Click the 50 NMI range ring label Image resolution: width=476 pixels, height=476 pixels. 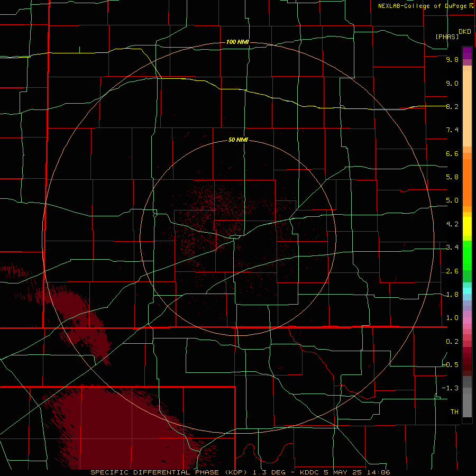point(238,140)
